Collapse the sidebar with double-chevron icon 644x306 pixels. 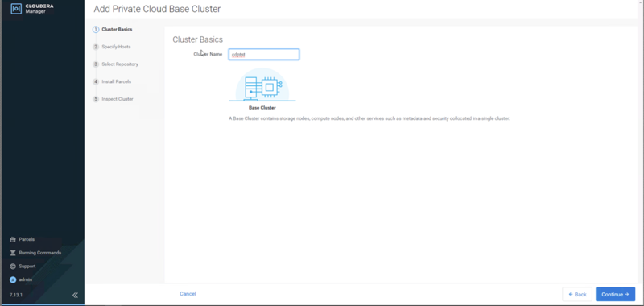(75, 295)
